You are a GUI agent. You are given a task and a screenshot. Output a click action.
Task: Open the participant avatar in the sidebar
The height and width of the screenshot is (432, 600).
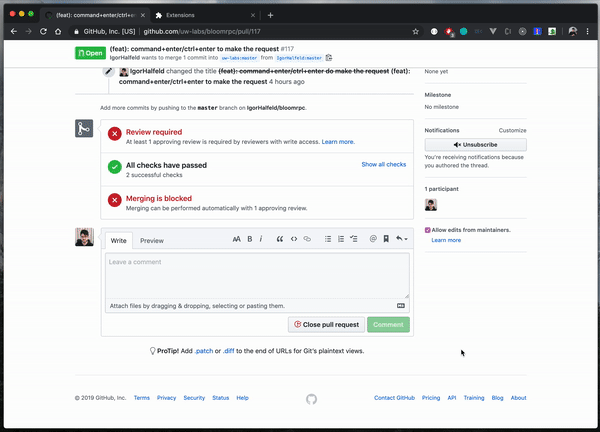click(x=431, y=205)
